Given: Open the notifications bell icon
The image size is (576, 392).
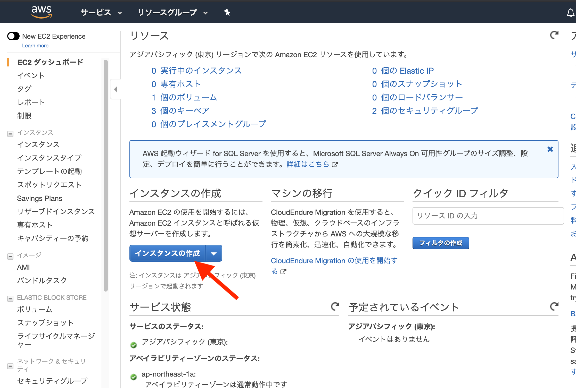Looking at the screenshot, I should (571, 13).
